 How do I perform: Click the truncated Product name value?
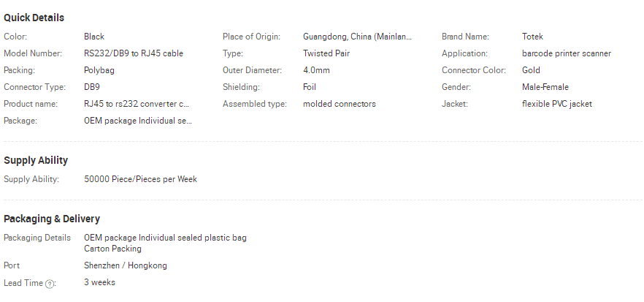click(137, 104)
